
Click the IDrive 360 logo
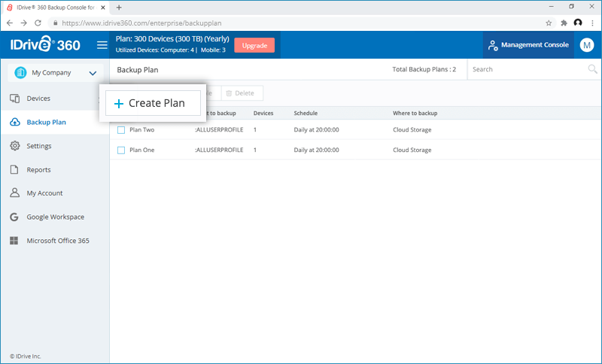click(45, 44)
